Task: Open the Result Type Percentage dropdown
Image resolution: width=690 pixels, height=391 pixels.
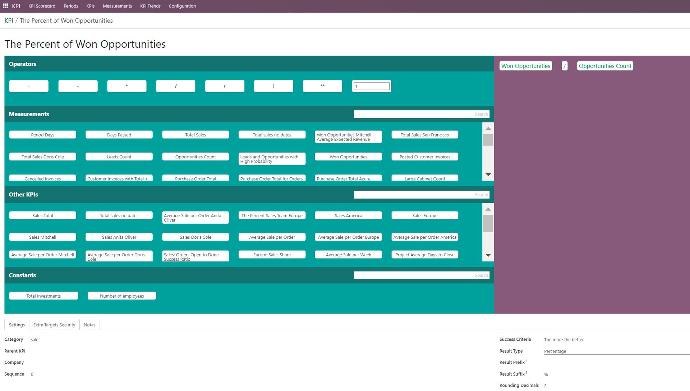Action: coord(617,351)
